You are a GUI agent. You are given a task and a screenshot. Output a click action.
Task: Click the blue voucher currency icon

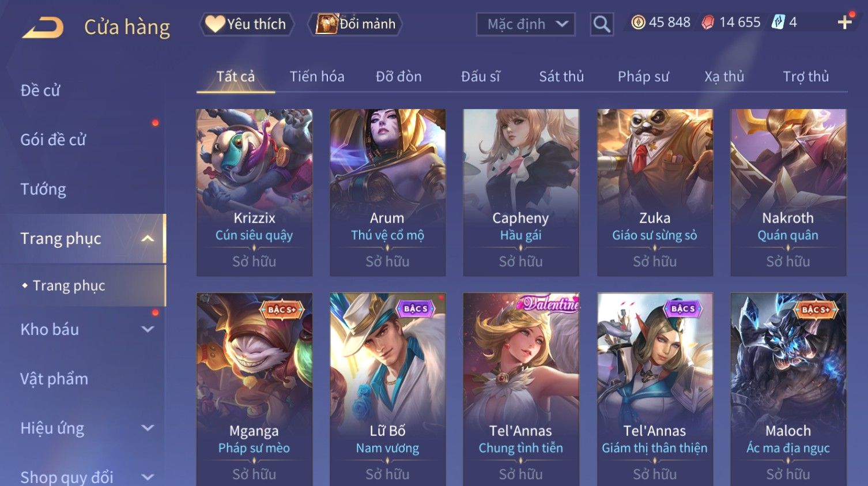click(x=778, y=22)
